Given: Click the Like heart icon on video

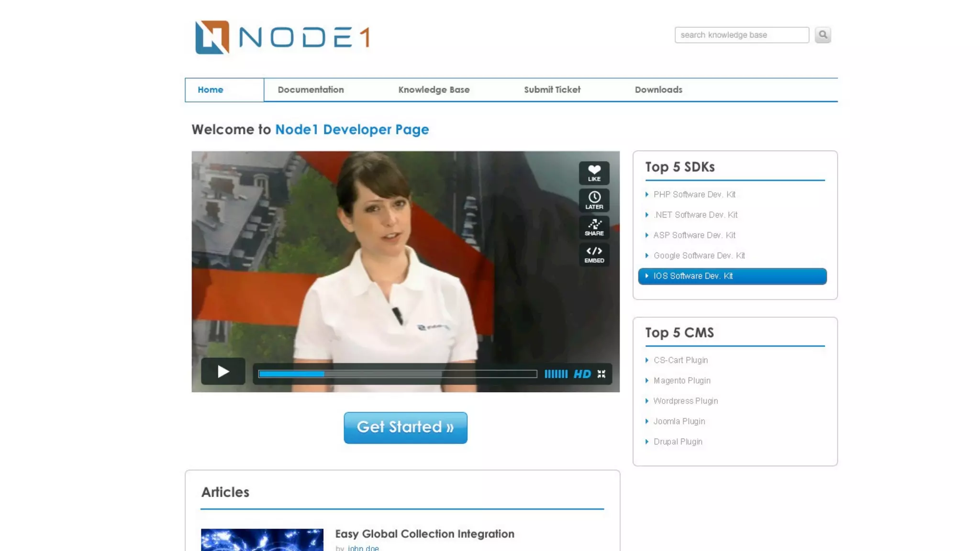Looking at the screenshot, I should (594, 173).
